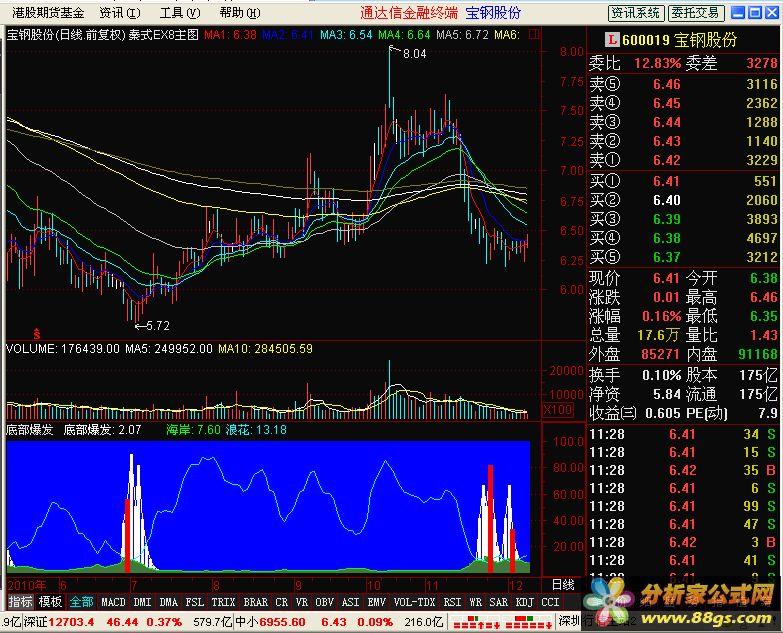Click the 现价 6.41 value
The width and height of the screenshot is (783, 633).
(666, 278)
